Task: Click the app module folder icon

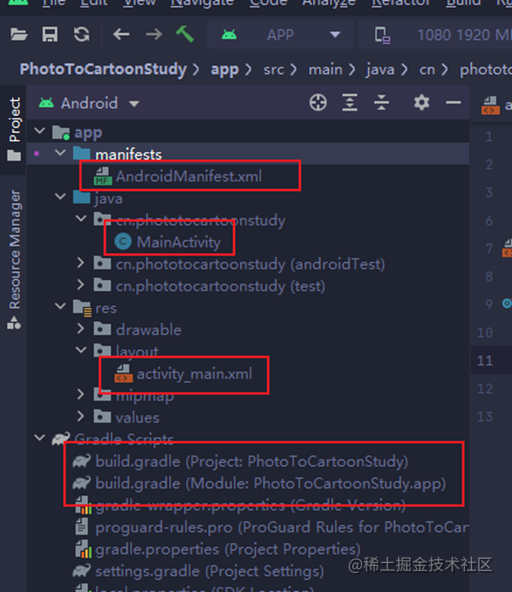Action: [61, 133]
